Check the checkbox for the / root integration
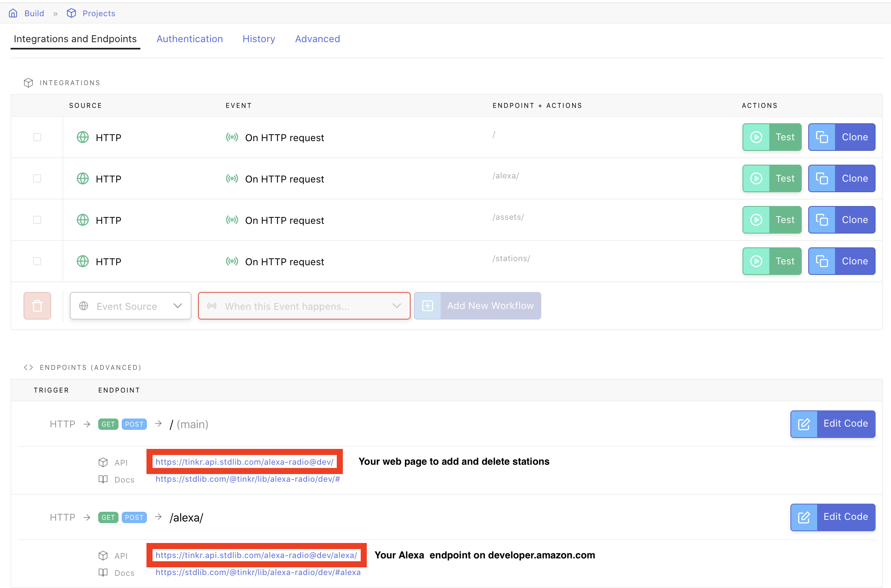Screen dimensions: 891x588 tap(37, 137)
